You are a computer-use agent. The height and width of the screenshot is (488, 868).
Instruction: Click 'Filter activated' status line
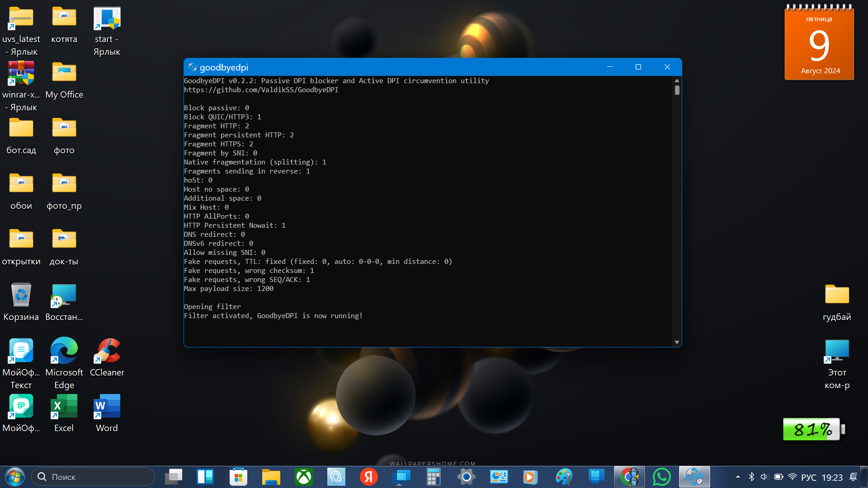pyautogui.click(x=273, y=316)
